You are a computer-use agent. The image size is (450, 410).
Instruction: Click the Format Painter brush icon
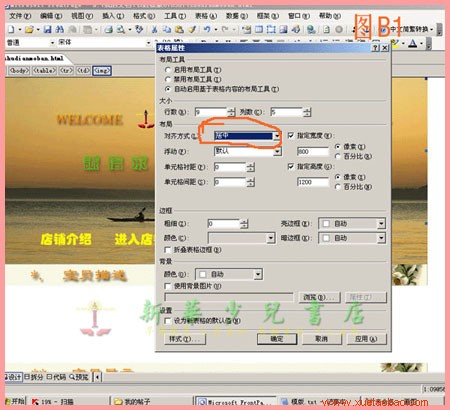point(192,29)
